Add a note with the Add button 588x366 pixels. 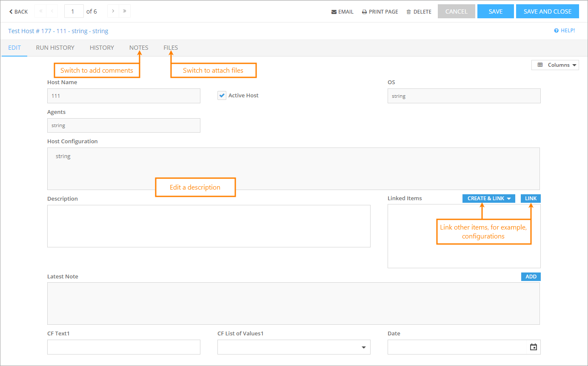point(531,277)
